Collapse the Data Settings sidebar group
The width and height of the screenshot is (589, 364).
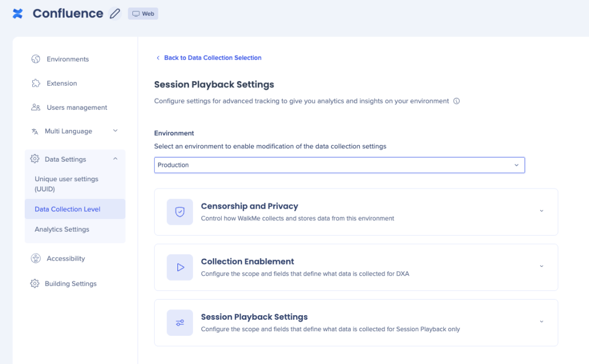point(115,159)
